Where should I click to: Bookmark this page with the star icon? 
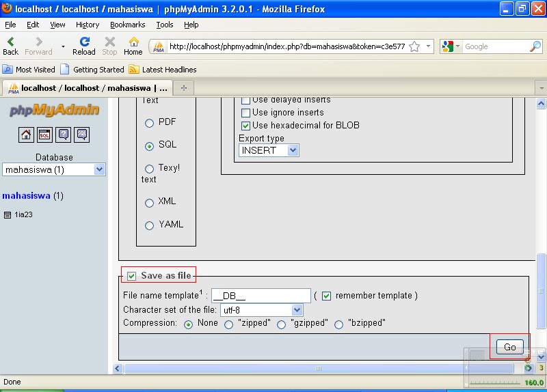414,46
